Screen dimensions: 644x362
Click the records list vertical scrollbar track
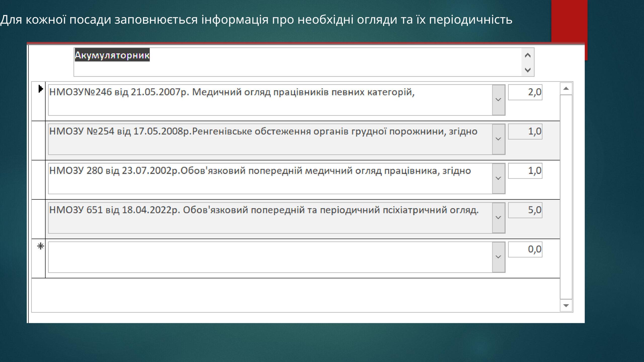(x=566, y=197)
